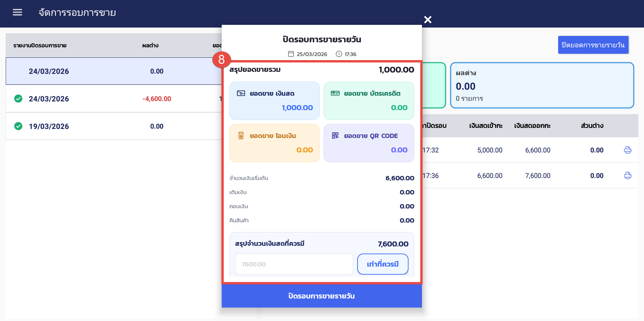The width and height of the screenshot is (644, 321).
Task: Click the printer icon for 17:36 row
Action: pyautogui.click(x=627, y=176)
